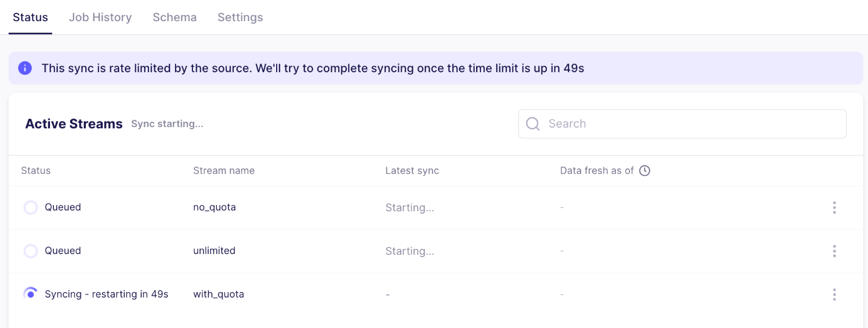Screen dimensions: 868x328
Task: Open the Schema tab
Action: click(174, 17)
